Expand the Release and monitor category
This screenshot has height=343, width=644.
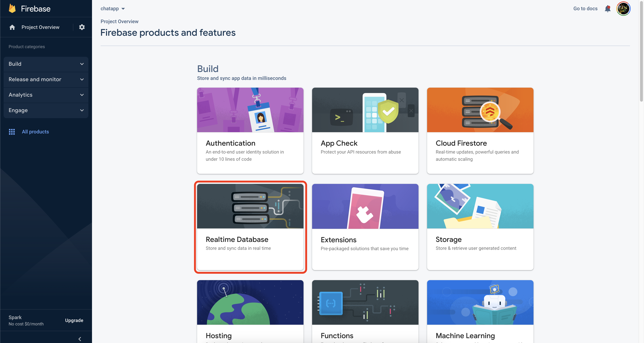coord(46,79)
